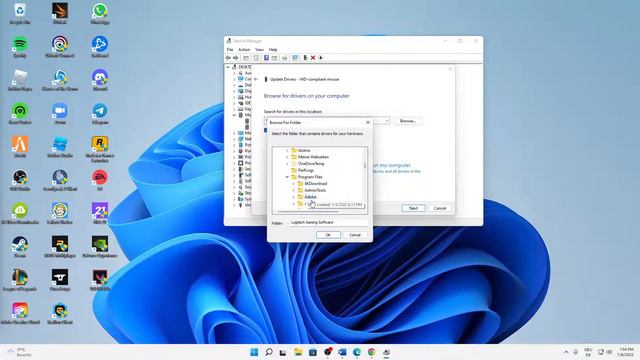Open the Steam desktop shortcut
Viewport: 640px width, 360px height.
(20, 247)
